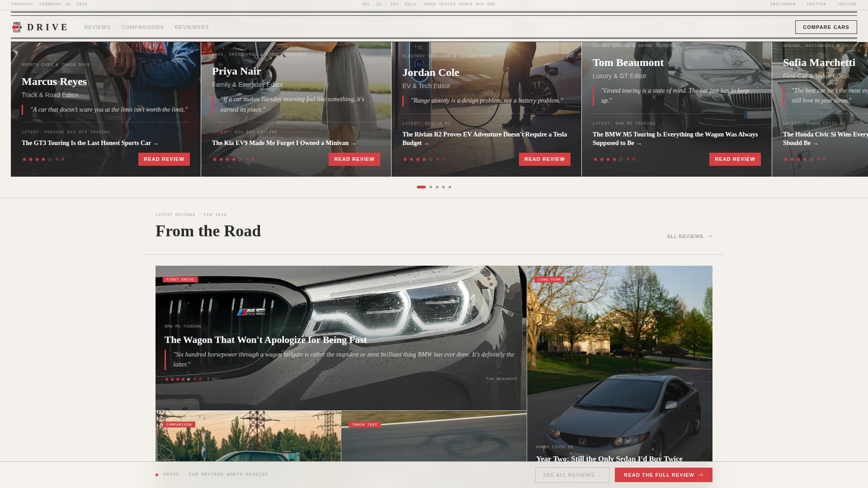Image resolution: width=868 pixels, height=488 pixels.
Task: Click the Jordan Cole reviewer name
Action: point(431,73)
